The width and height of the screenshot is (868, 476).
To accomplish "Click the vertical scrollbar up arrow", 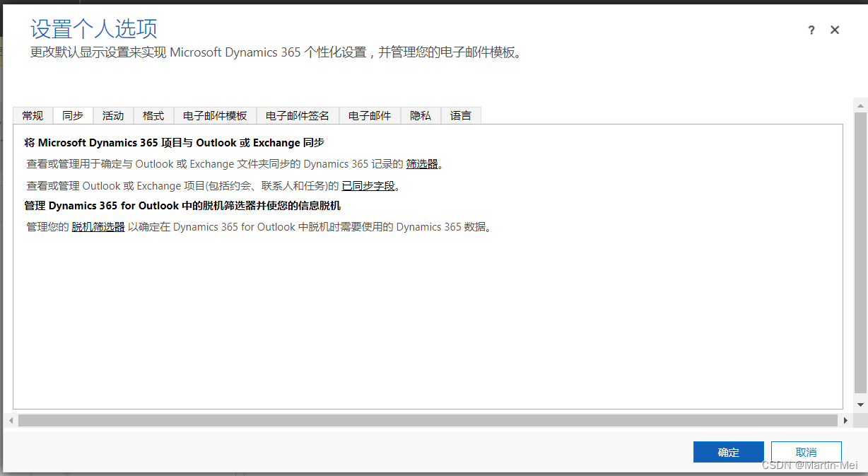I will (860, 105).
